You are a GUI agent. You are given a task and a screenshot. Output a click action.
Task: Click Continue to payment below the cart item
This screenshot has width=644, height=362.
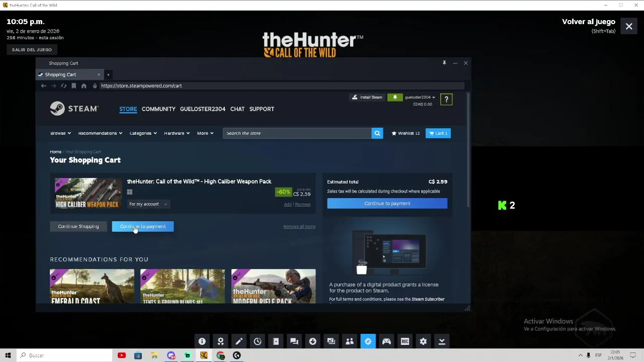[143, 226]
